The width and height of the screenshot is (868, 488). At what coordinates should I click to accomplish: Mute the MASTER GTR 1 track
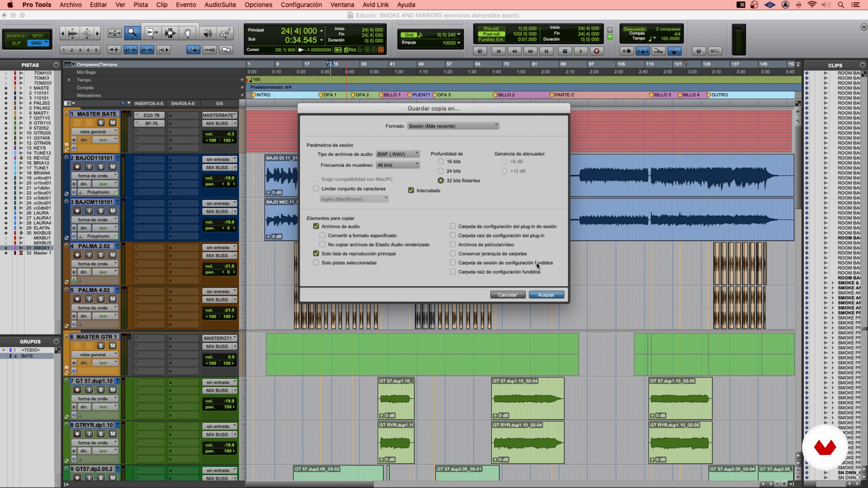click(113, 345)
